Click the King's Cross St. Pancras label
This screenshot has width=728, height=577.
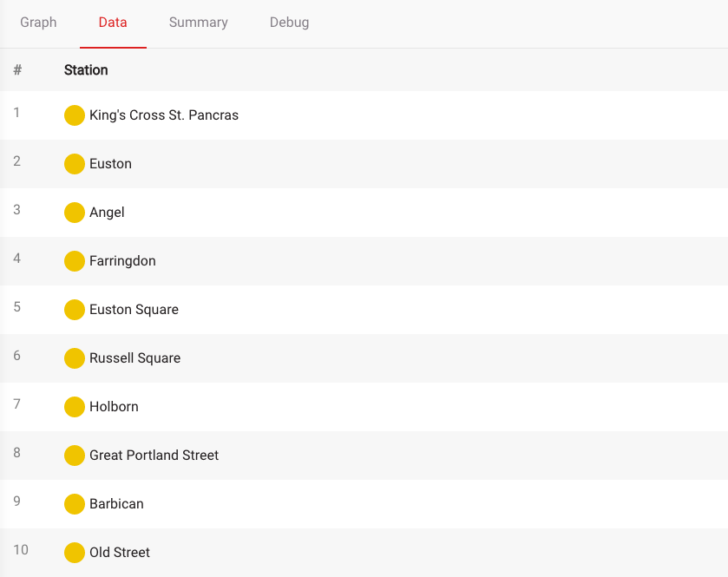coord(164,115)
